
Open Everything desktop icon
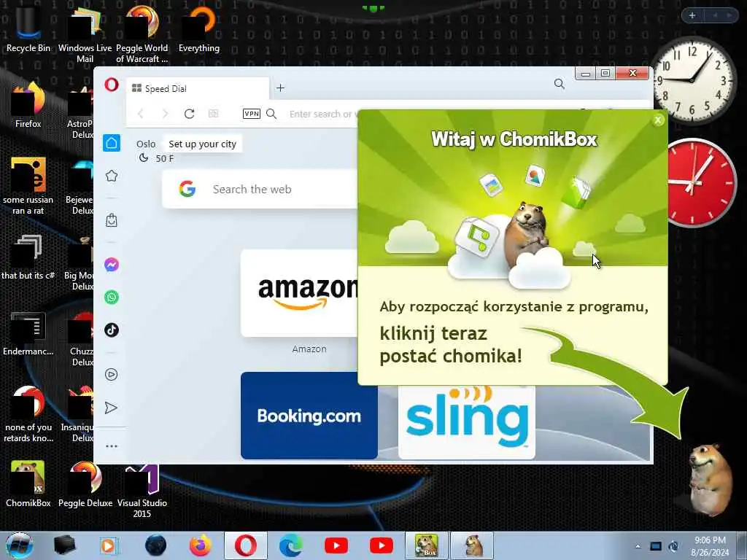pos(199,28)
